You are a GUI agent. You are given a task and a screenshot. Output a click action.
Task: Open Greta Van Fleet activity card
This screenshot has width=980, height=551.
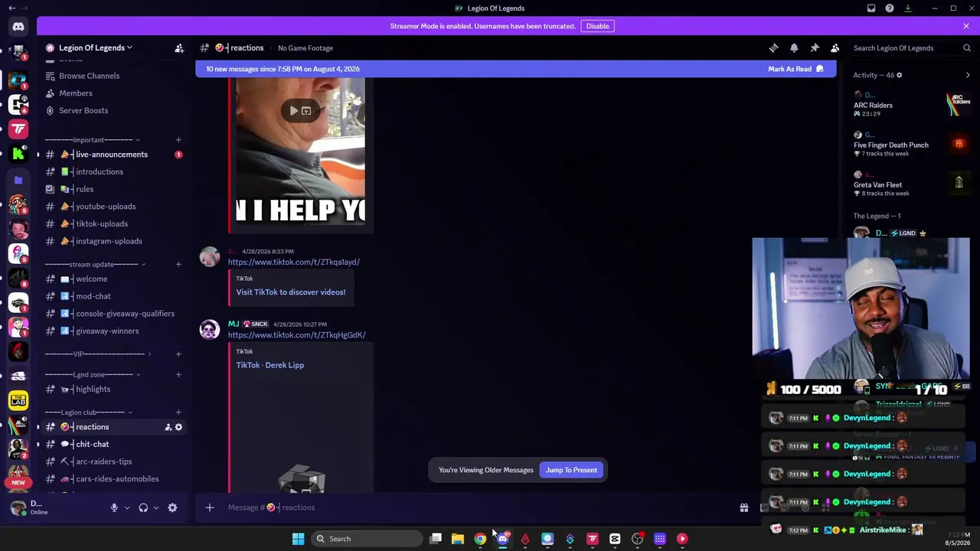pyautogui.click(x=913, y=184)
